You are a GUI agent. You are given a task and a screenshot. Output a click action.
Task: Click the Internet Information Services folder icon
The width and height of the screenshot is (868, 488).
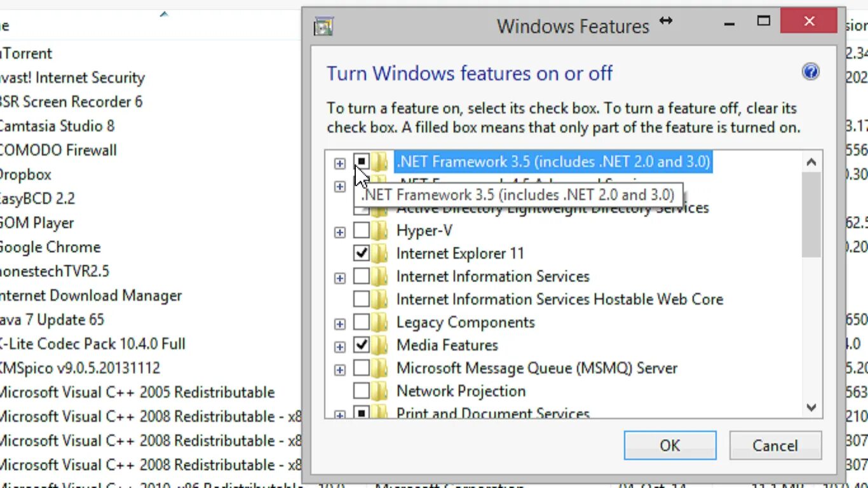coord(379,276)
